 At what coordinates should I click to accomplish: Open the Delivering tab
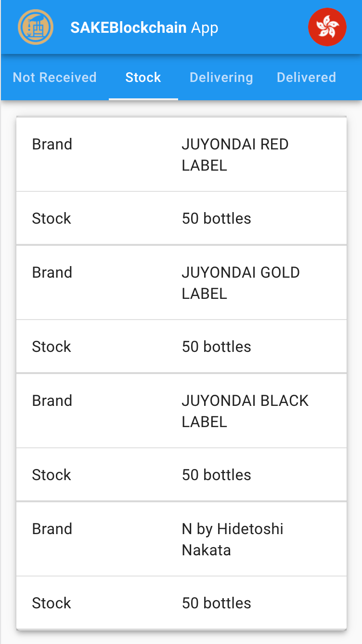point(221,77)
